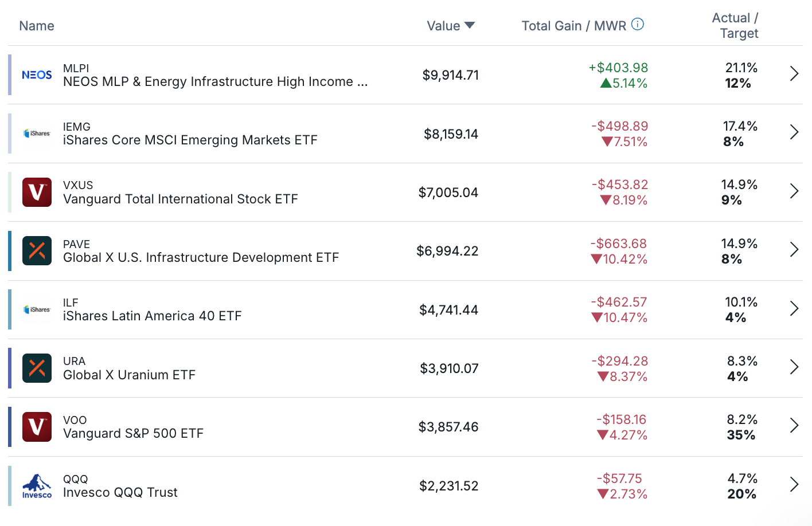Click the iShares logo beside ILF
Viewport: 812px width, 526px height.
point(37,309)
